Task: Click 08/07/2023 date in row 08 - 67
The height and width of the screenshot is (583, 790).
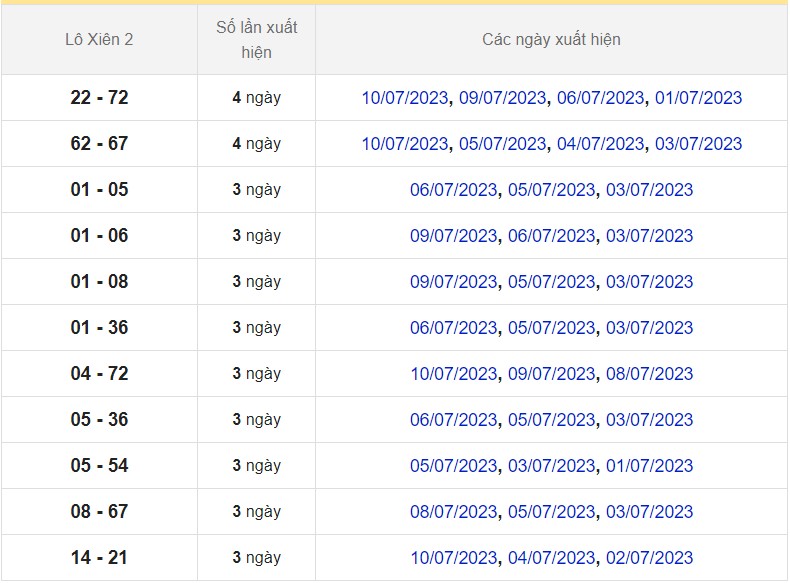Action: click(453, 512)
